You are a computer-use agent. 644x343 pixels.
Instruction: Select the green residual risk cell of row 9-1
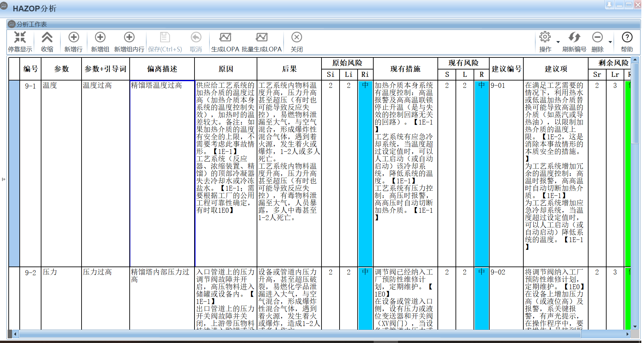[628, 173]
